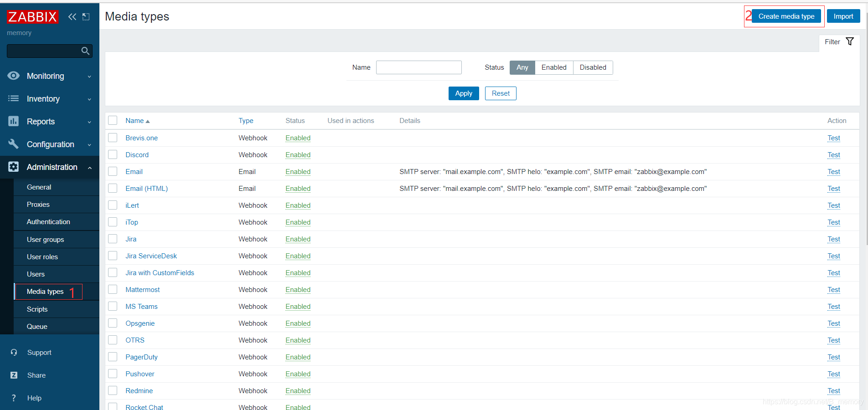Sort by the Type column header
The height and width of the screenshot is (410, 868).
coord(246,121)
